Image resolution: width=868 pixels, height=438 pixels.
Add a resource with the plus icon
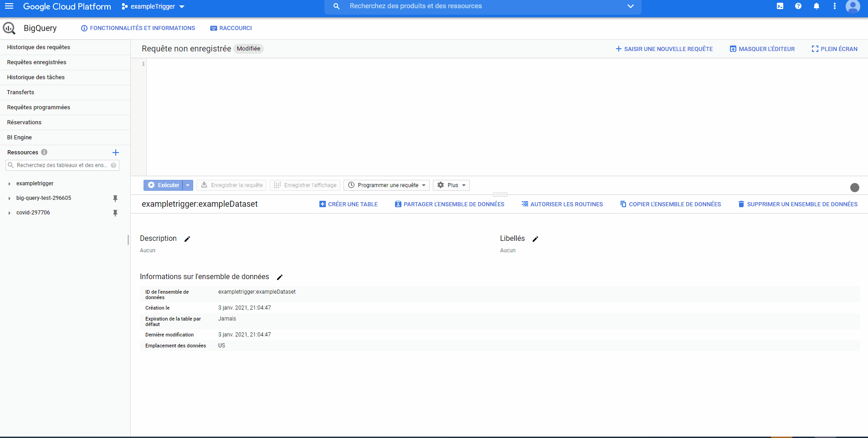click(116, 153)
